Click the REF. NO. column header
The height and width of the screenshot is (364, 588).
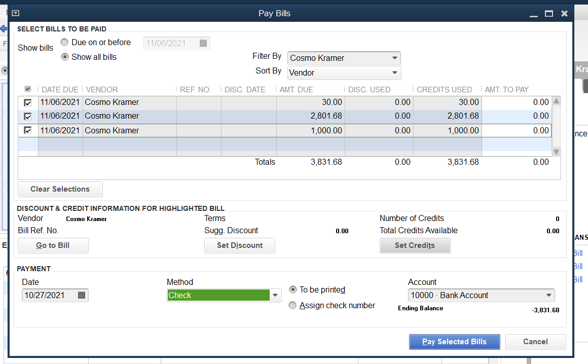(x=195, y=90)
